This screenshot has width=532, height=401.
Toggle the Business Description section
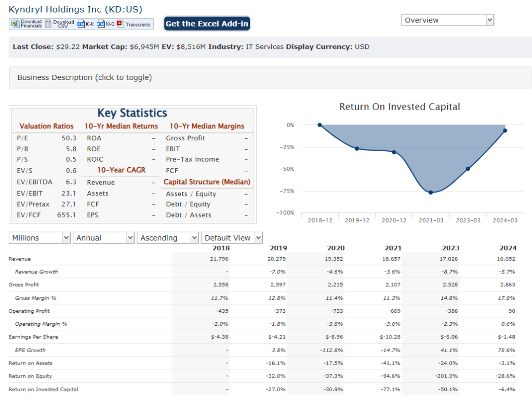270,77
